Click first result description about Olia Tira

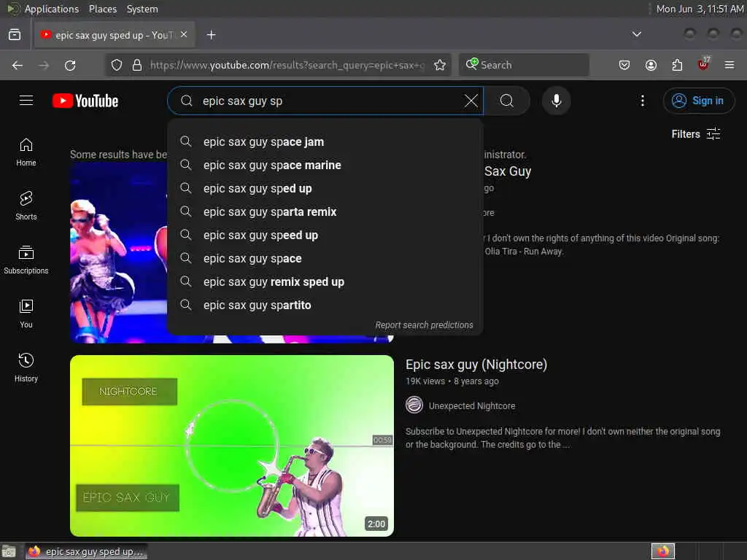(601, 245)
